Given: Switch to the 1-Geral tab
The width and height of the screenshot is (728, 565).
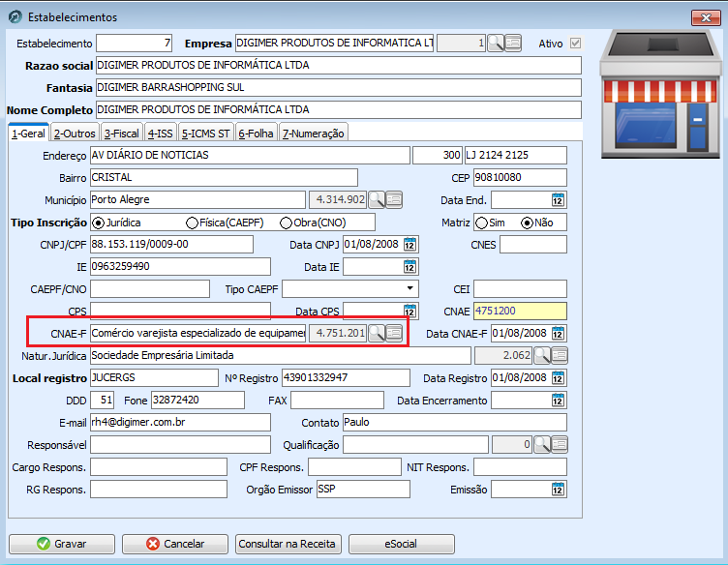Looking at the screenshot, I should point(28,134).
